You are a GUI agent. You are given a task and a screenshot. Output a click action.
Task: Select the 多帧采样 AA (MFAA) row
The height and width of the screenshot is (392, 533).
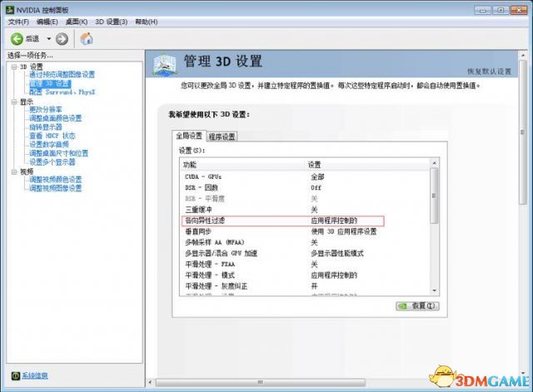pos(305,242)
